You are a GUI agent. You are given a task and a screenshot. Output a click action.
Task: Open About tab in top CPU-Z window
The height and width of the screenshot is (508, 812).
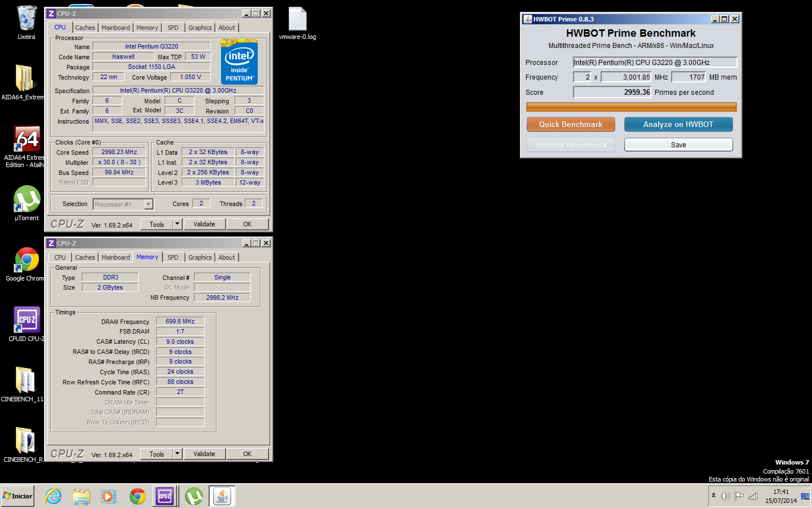pyautogui.click(x=227, y=28)
